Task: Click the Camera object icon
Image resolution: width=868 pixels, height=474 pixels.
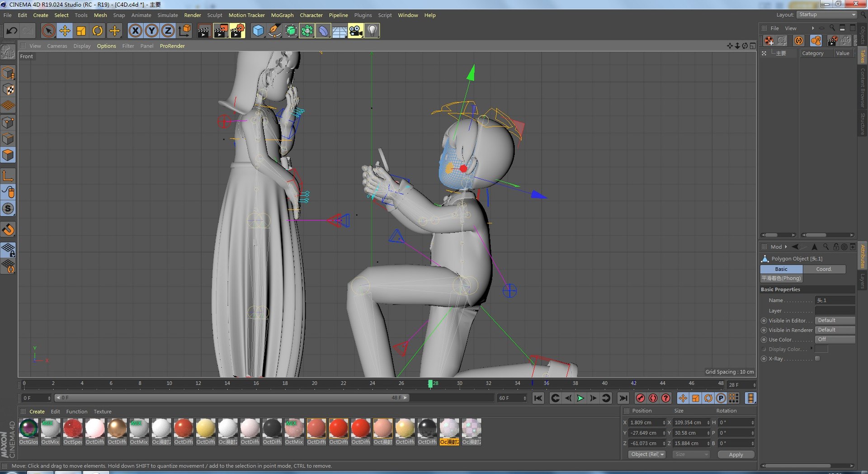Action: (x=356, y=31)
